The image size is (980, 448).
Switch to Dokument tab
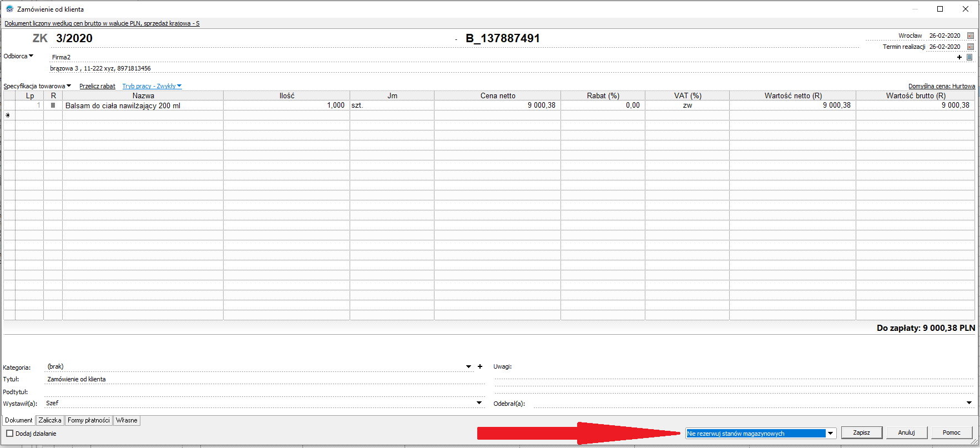pos(19,420)
